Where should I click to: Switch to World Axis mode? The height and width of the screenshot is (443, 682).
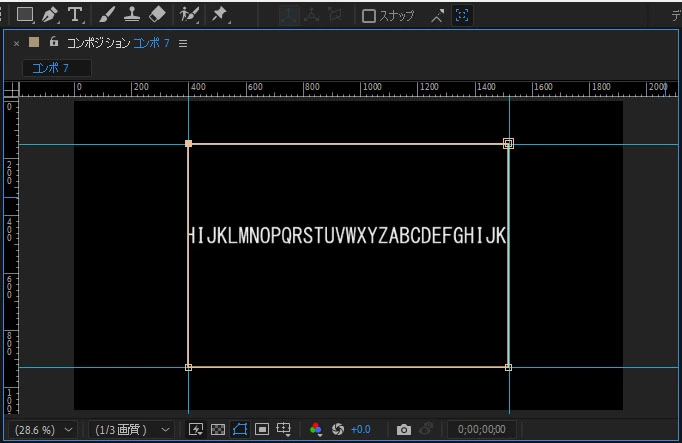point(311,16)
